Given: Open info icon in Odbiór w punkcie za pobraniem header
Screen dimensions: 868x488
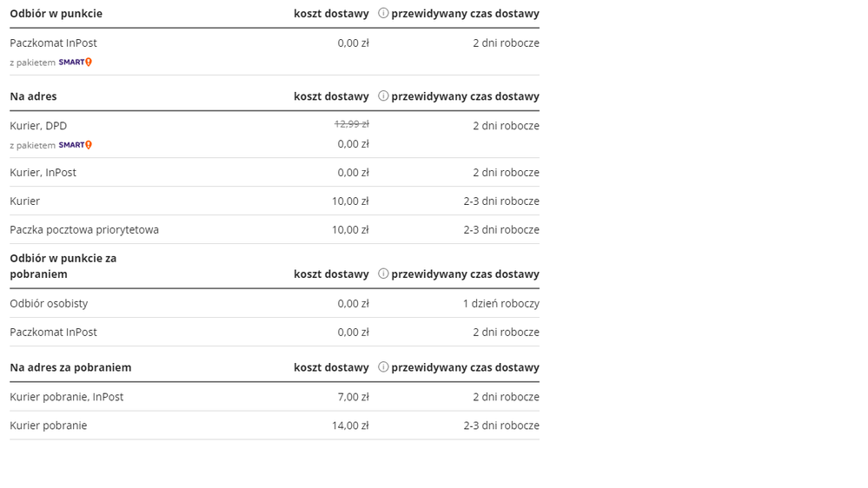Looking at the screenshot, I should point(383,274).
